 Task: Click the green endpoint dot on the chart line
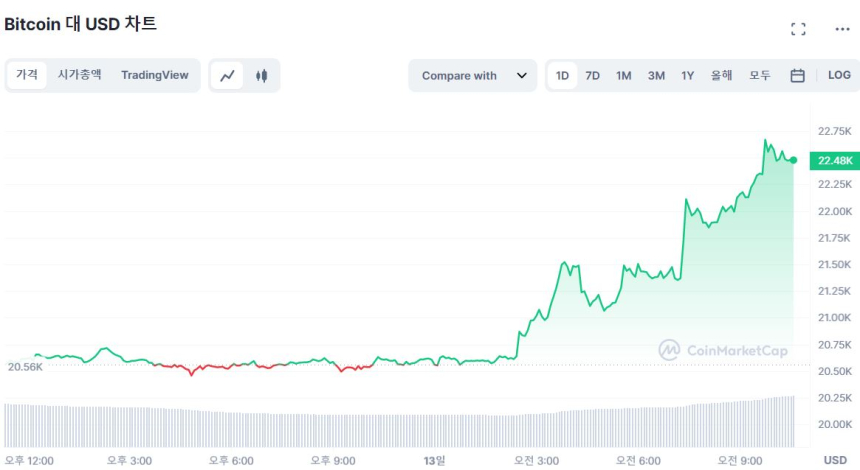coord(793,160)
